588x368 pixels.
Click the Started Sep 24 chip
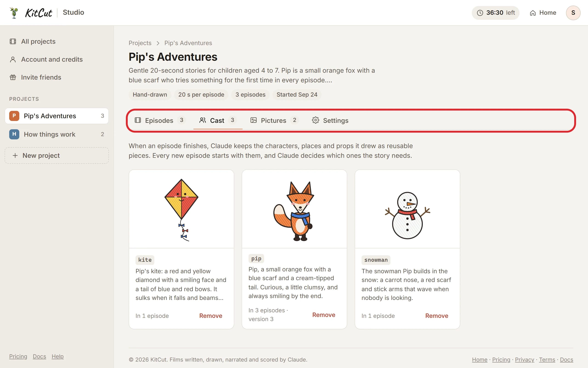point(297,95)
